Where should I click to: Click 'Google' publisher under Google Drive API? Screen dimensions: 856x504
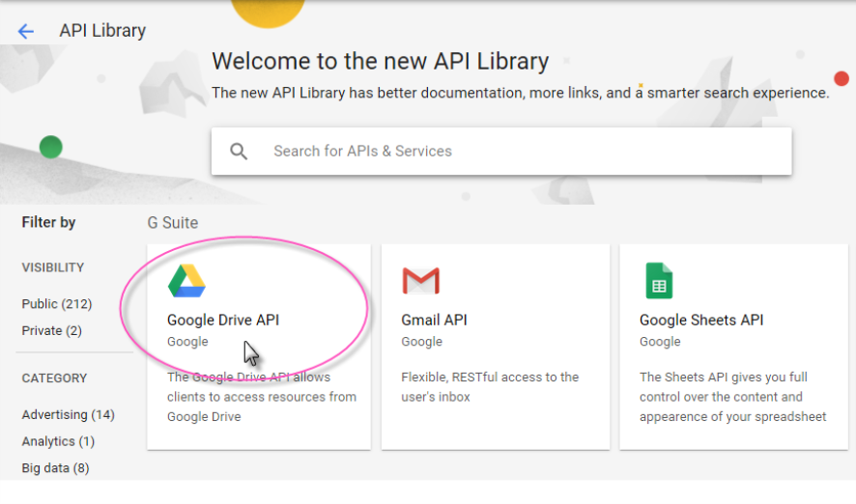pos(187,342)
